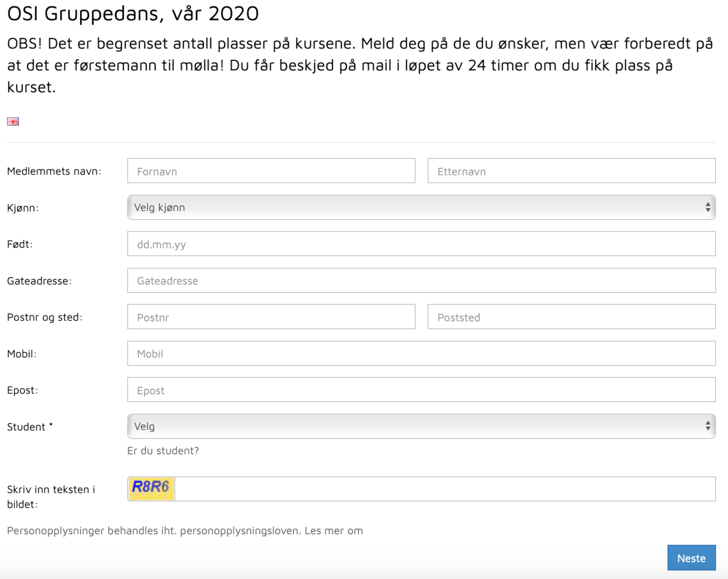The image size is (728, 579).
Task: Click the Epost email field
Action: click(x=421, y=390)
